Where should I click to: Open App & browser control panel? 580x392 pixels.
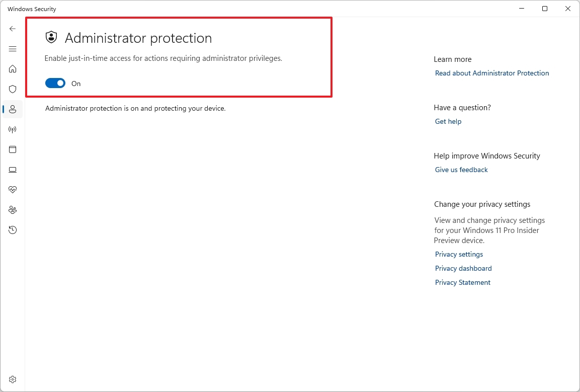(12, 149)
